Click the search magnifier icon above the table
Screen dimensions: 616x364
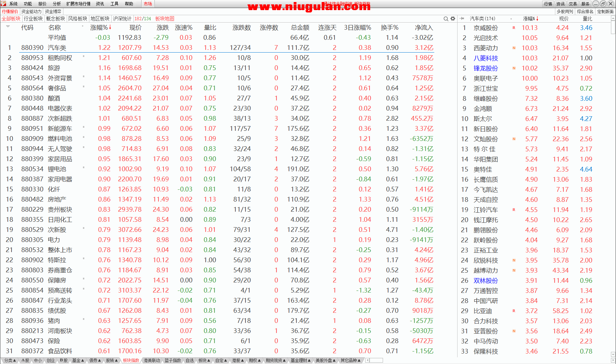(x=446, y=19)
